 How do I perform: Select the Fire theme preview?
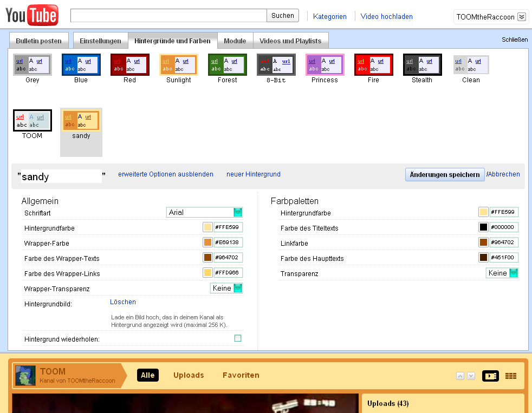pos(374,64)
